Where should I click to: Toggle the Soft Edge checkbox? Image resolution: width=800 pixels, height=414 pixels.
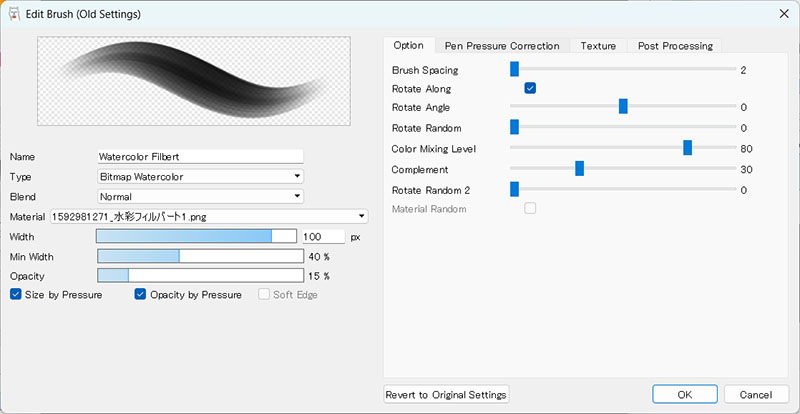(x=264, y=295)
